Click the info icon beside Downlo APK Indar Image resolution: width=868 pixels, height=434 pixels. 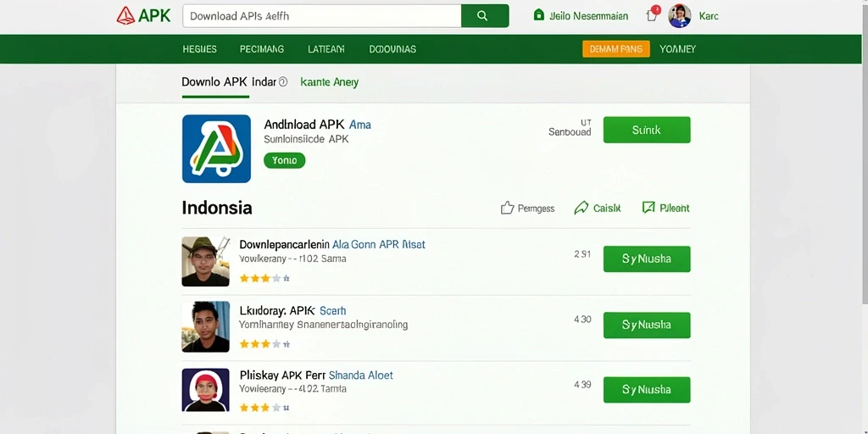click(x=283, y=82)
